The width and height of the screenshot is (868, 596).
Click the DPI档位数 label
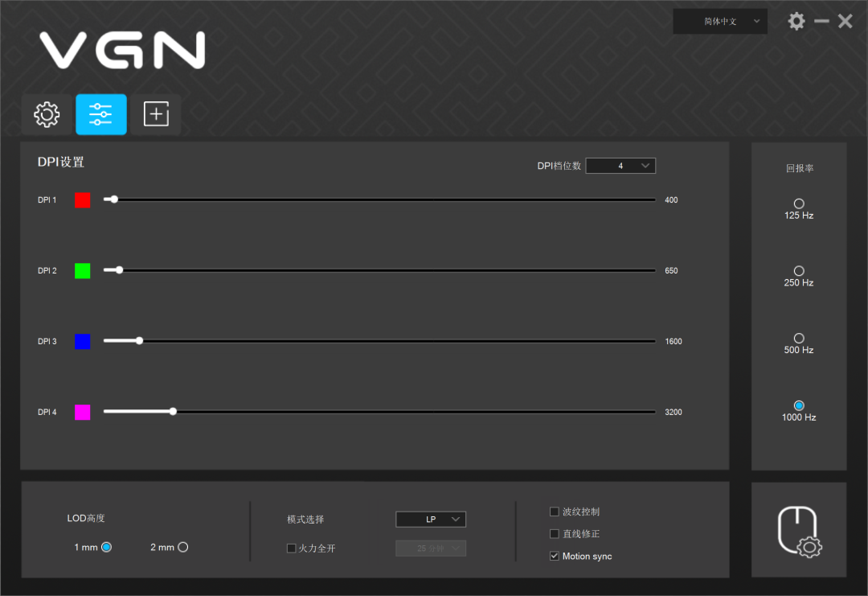[559, 166]
